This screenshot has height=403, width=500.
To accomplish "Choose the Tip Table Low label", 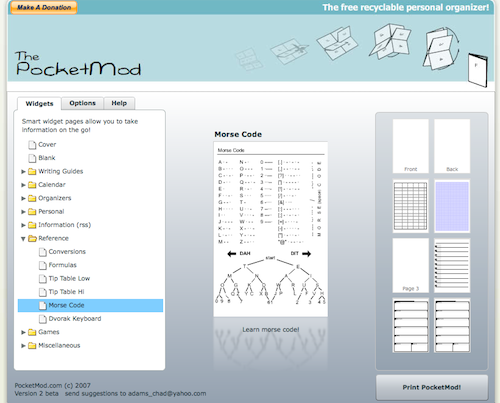I will (x=69, y=278).
